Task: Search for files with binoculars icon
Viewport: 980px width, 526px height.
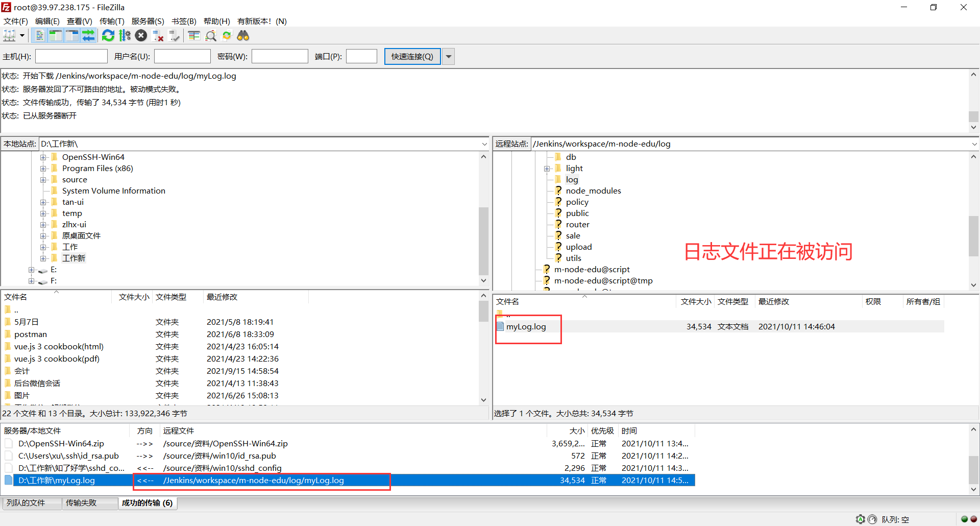Action: point(243,36)
